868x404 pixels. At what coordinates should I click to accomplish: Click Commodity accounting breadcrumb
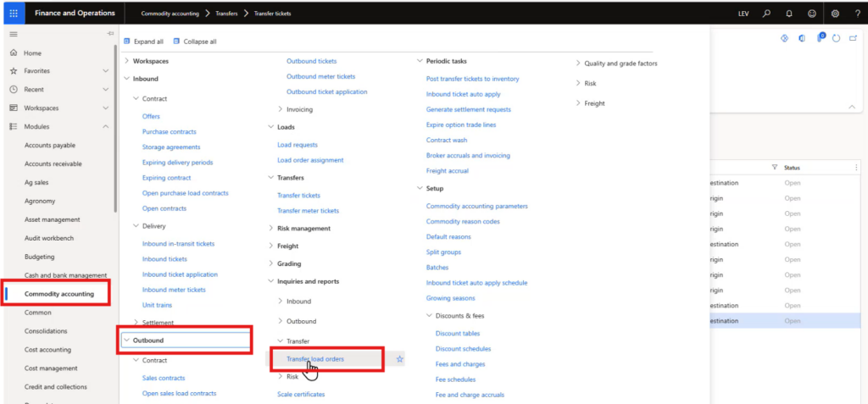170,14
